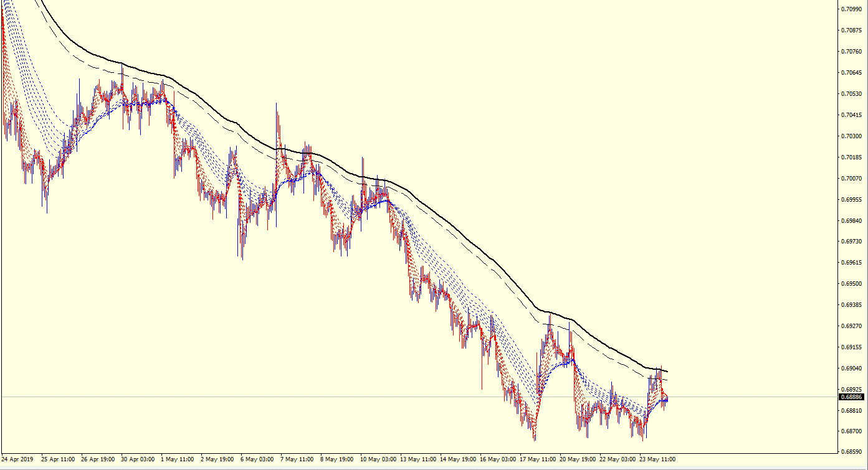Click the 0.69155 price axis label

tap(851, 347)
